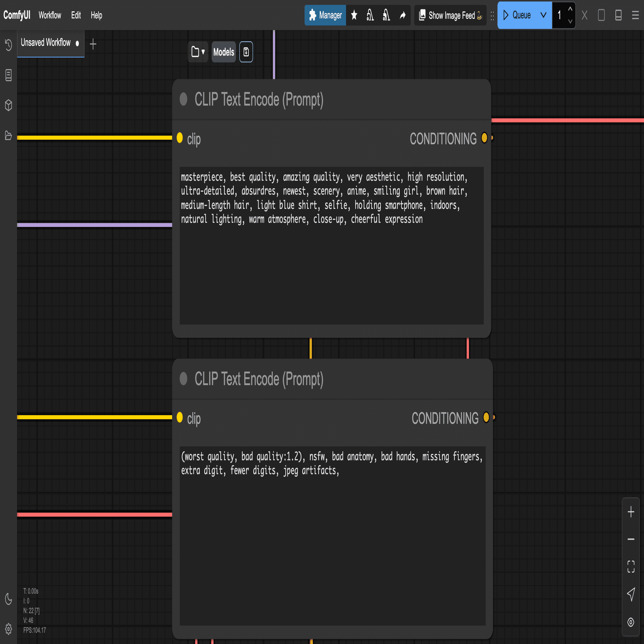Open the model library cube icon
The height and width of the screenshot is (644, 644).
pos(9,105)
